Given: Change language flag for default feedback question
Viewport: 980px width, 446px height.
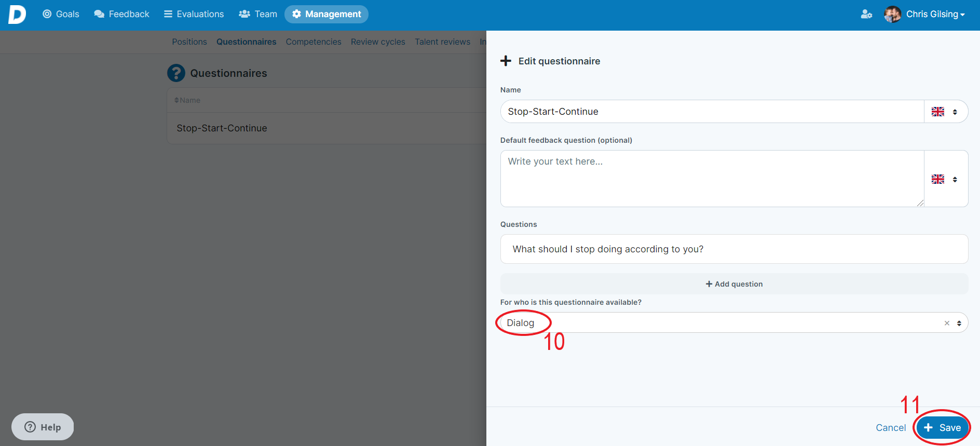Looking at the screenshot, I should (946, 179).
